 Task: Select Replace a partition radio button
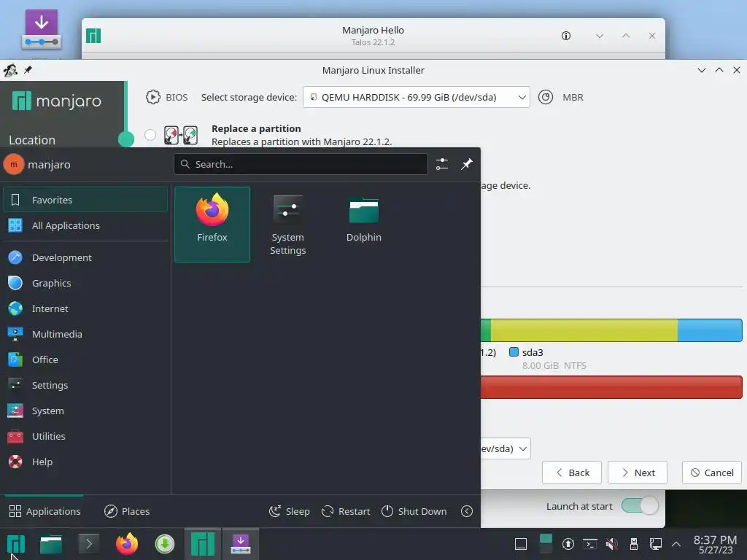coord(150,135)
